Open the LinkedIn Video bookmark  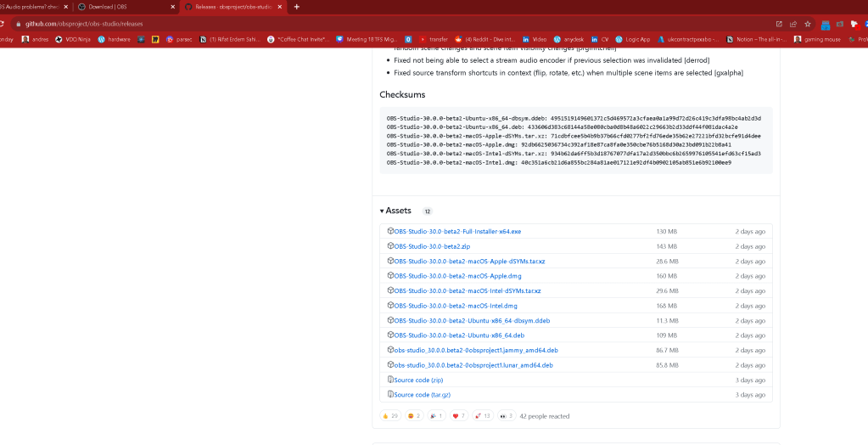(535, 39)
